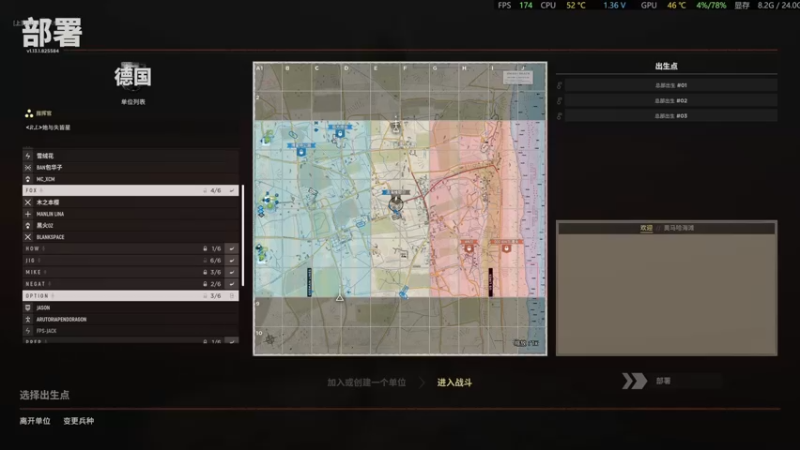800x450 pixels.
Task: Click the role icon beside 木之本樱
Action: [28, 202]
